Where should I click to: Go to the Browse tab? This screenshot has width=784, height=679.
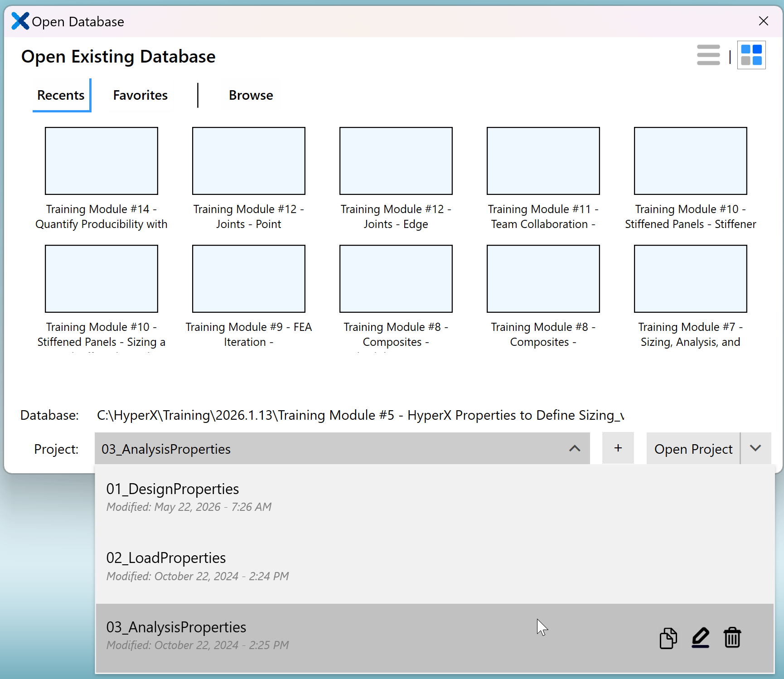coord(251,95)
